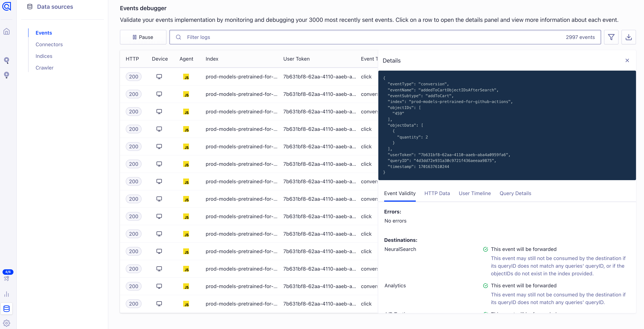Switch to the Query Details tab
644x329 pixels.
[515, 193]
